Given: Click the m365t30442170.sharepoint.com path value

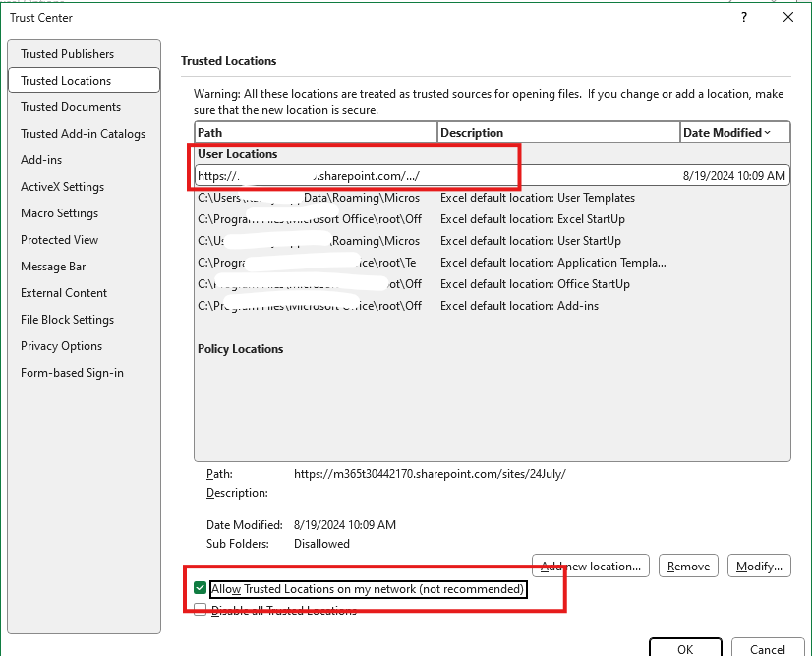Looking at the screenshot, I should 430,474.
